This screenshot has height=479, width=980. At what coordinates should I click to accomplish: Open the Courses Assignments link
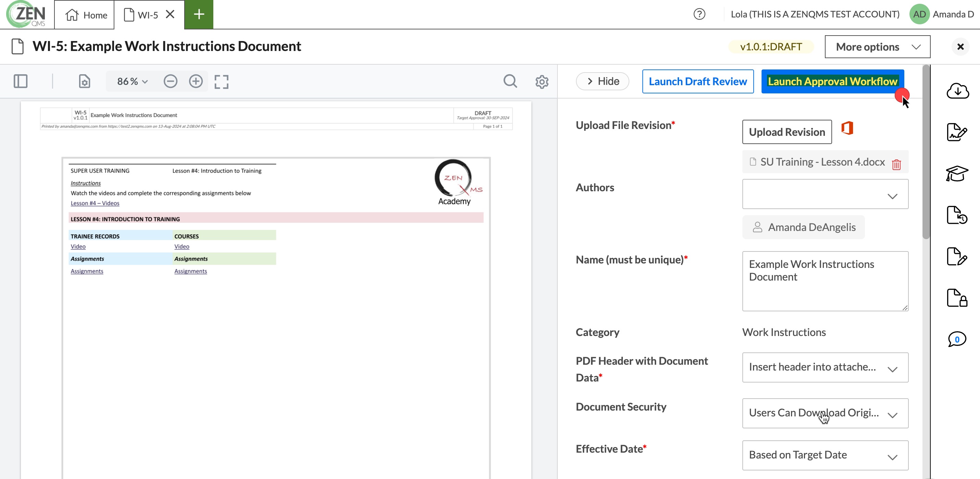click(x=191, y=271)
